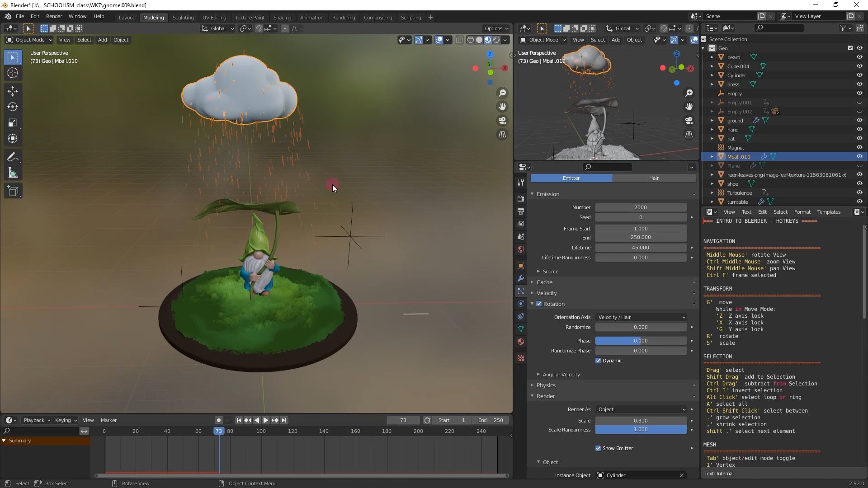Select the Add Cube tool
Image resolution: width=868 pixels, height=488 pixels.
13,191
